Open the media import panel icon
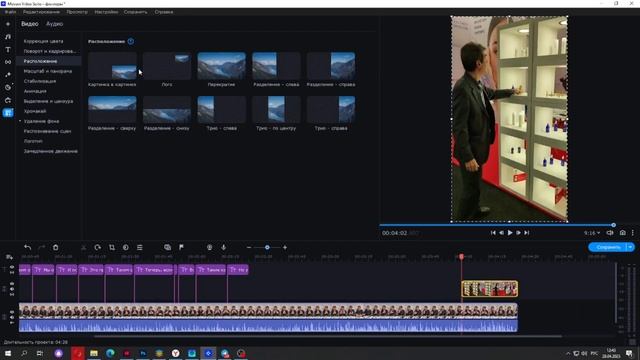The height and width of the screenshot is (360, 640). pos(8,24)
